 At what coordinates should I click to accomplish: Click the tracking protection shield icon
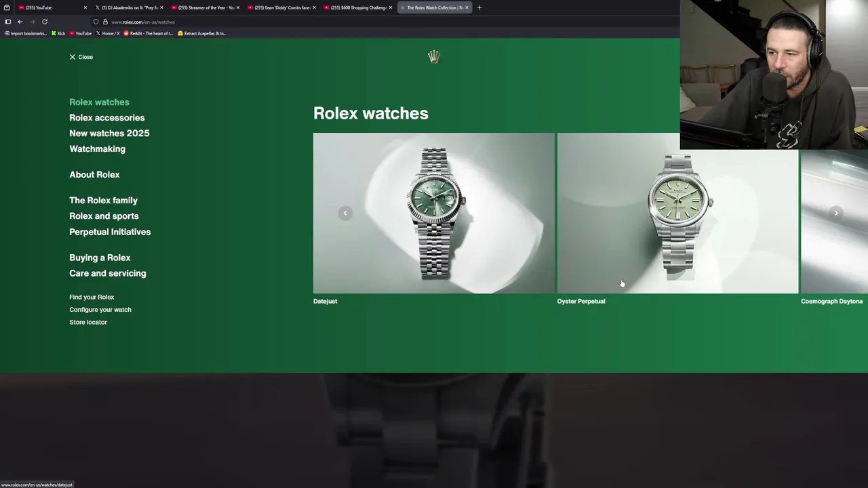[96, 22]
